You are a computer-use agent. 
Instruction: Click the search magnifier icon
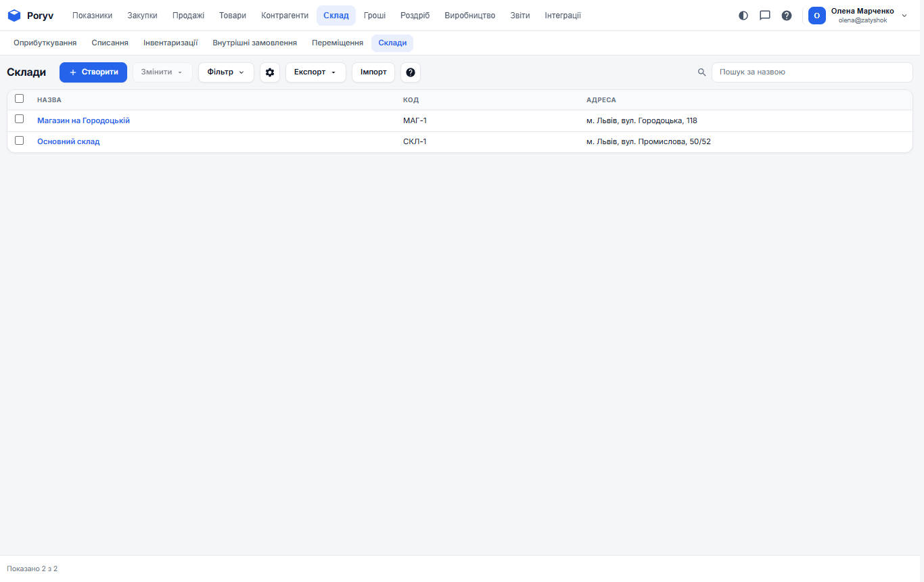click(x=702, y=72)
